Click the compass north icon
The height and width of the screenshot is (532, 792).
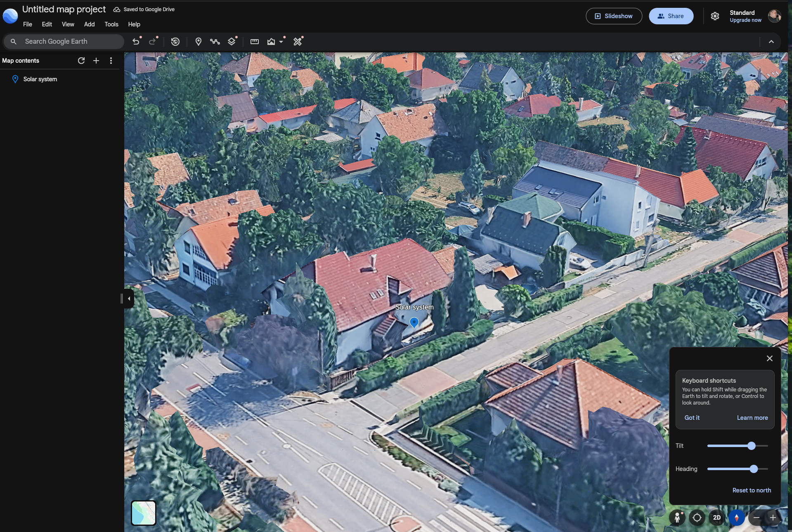[x=737, y=517]
